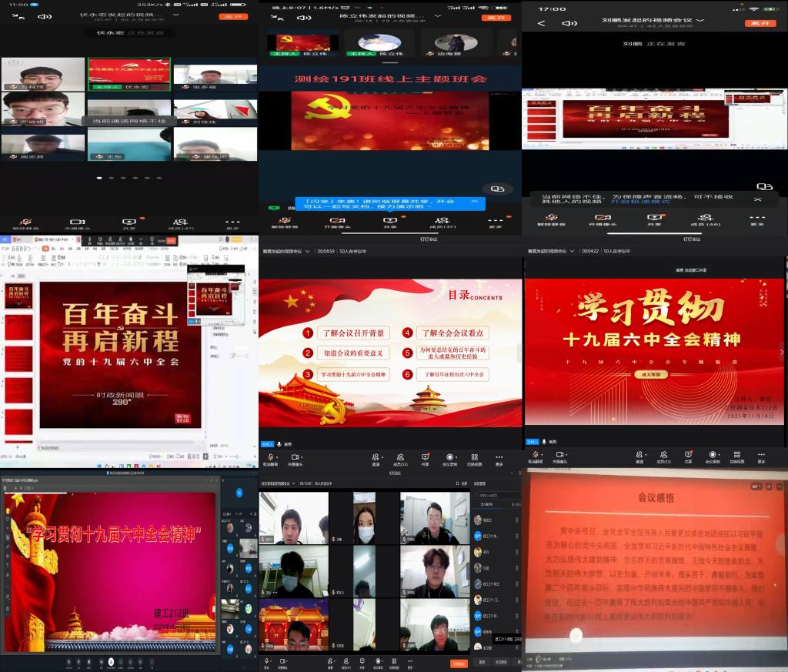
Task: Go back with arrow in 刘鹏's meeting
Action: 541,23
